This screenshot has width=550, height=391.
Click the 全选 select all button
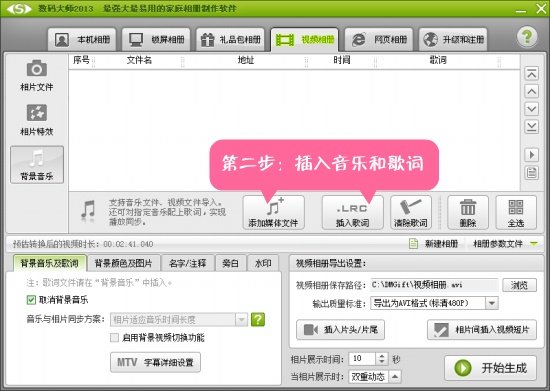(x=516, y=213)
